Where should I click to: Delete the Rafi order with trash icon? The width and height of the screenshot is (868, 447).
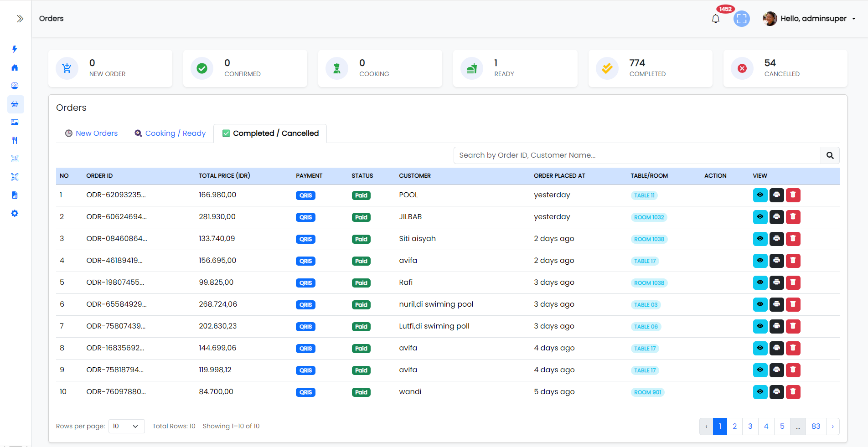tap(793, 283)
